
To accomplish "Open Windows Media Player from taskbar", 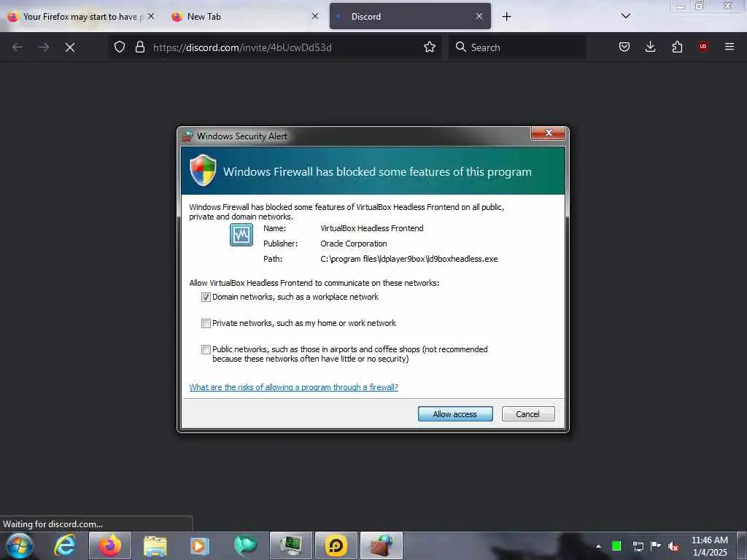I will (x=200, y=545).
